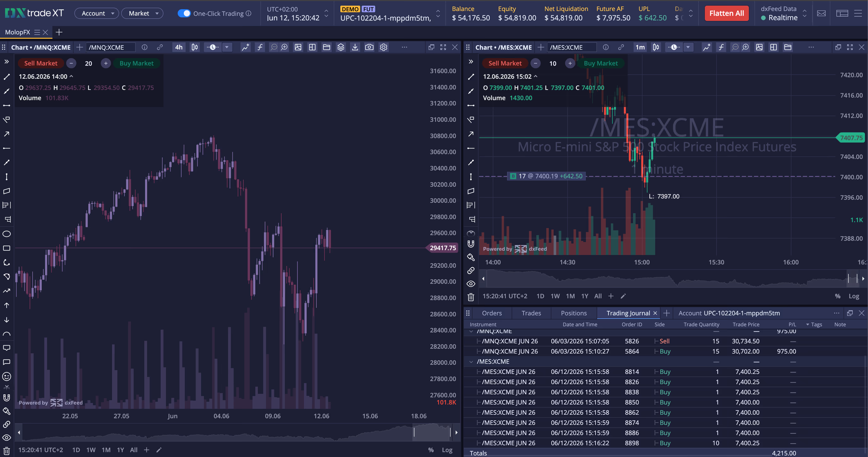Click the paint bucket tool in MES sidebar
Viewport: 868px width, 457px height.
(x=471, y=257)
